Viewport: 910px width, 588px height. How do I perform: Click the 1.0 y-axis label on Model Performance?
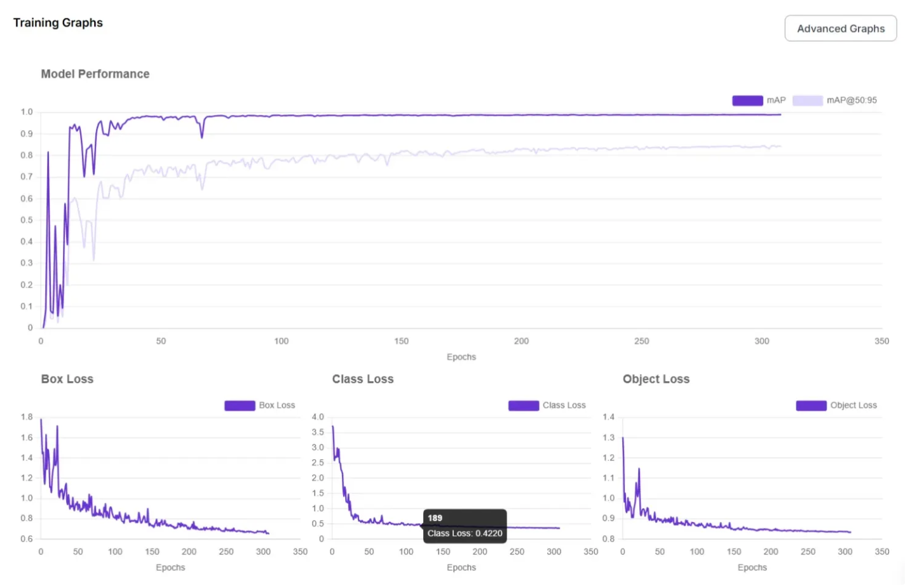pyautogui.click(x=26, y=112)
